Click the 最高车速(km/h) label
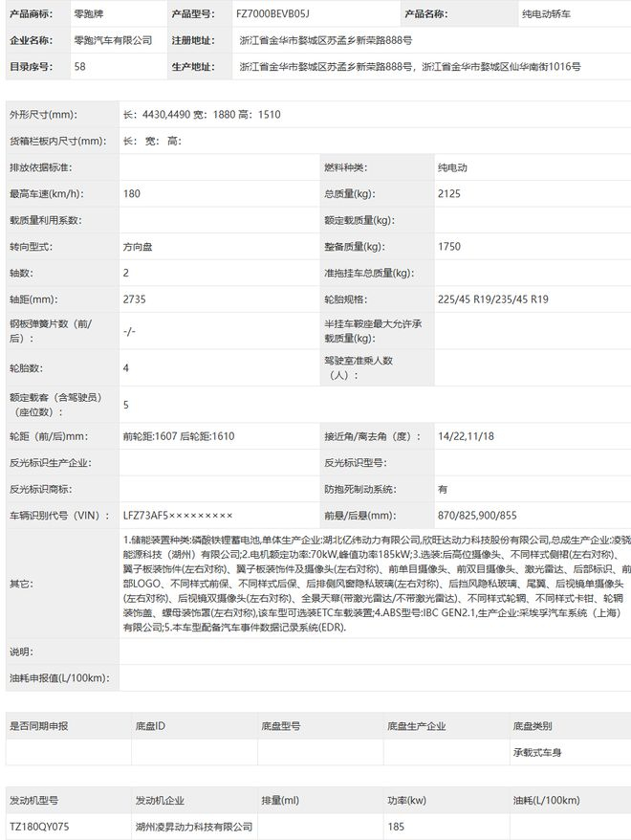 (x=47, y=193)
